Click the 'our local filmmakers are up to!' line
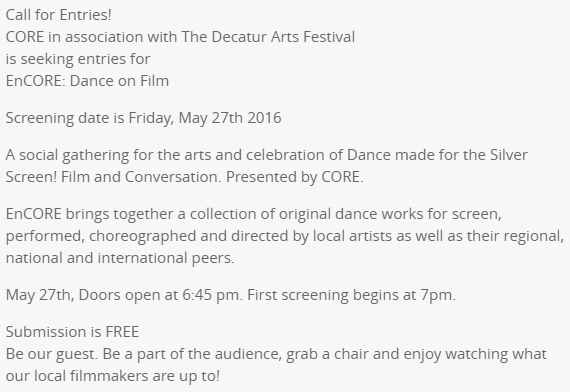The height and width of the screenshot is (392, 570). [x=113, y=376]
